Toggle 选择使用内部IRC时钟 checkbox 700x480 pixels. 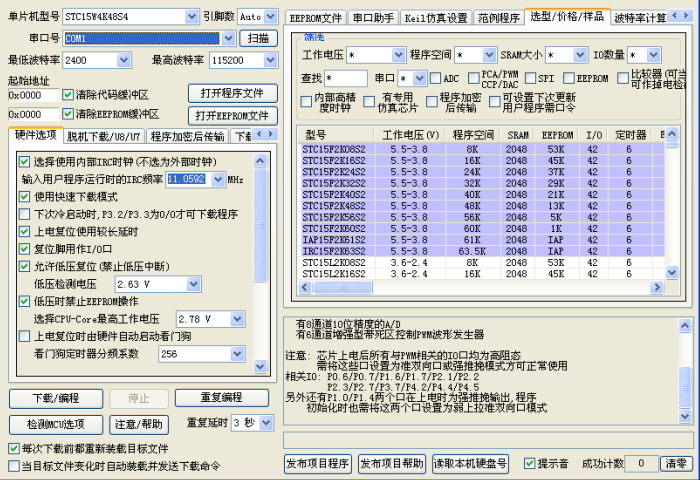point(25,162)
